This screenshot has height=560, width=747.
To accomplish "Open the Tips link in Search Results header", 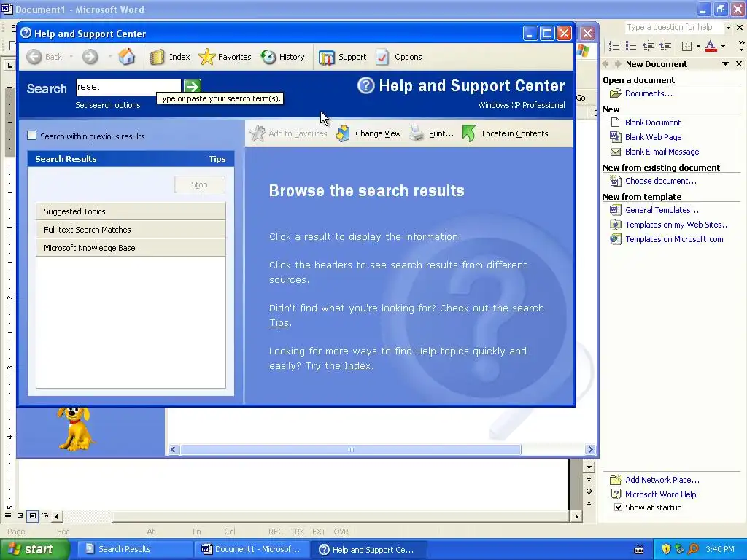I will (x=217, y=159).
